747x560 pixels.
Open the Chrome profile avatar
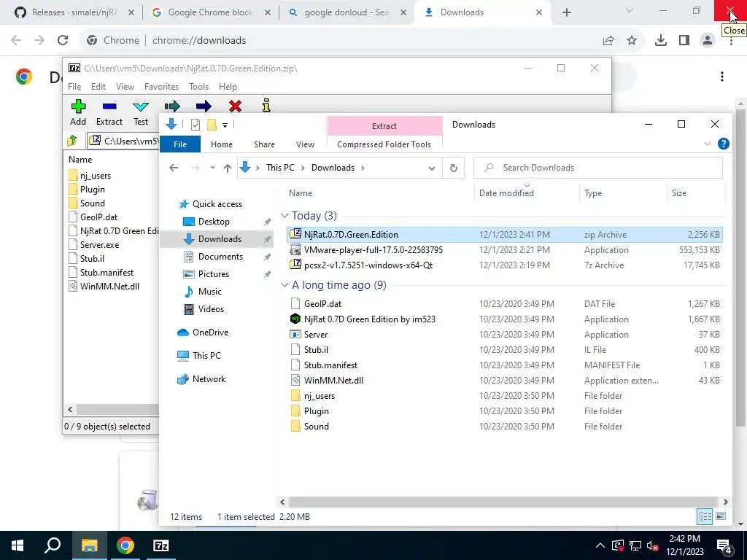[x=708, y=41]
